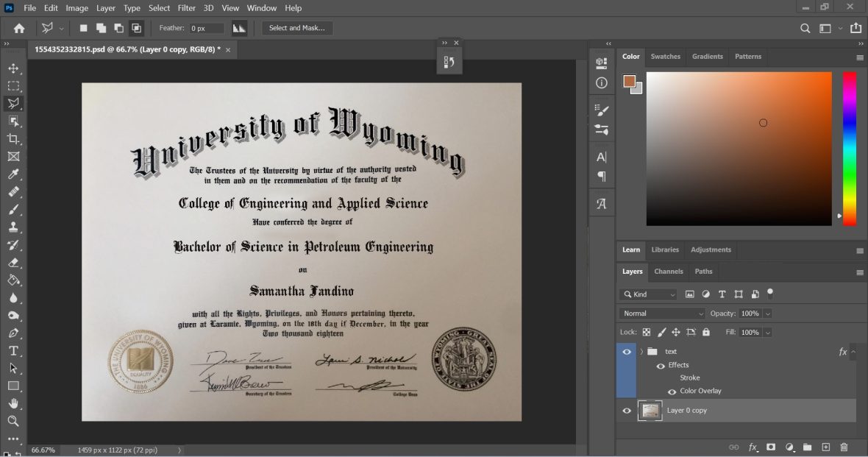Activate the Crop tool
868x457 pixels.
click(x=13, y=139)
